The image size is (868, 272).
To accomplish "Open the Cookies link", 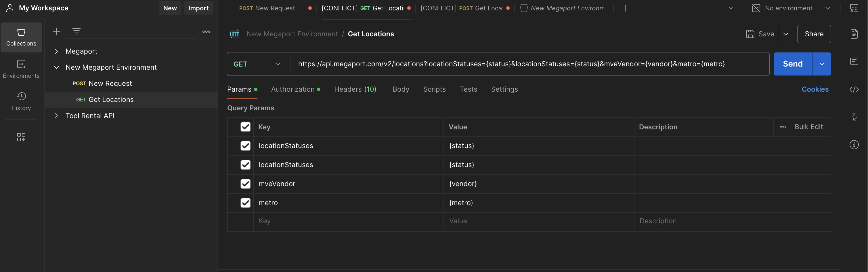I will pos(815,89).
